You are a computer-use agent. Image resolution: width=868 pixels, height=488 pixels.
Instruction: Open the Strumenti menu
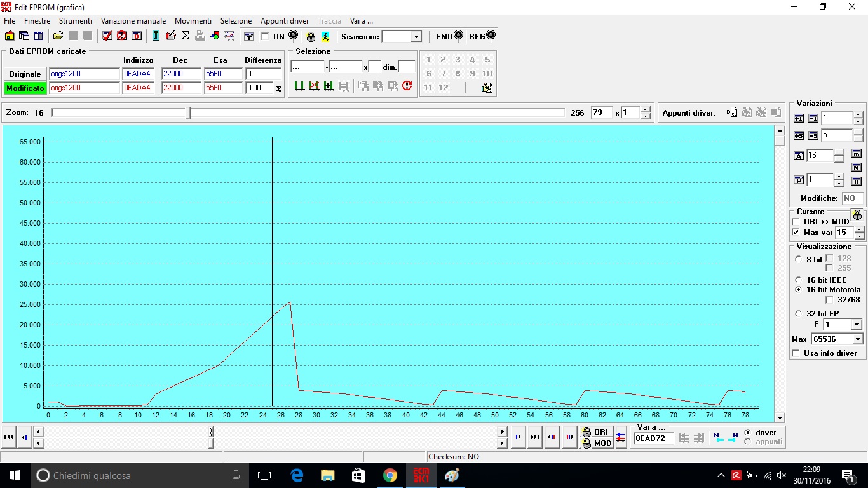click(76, 21)
